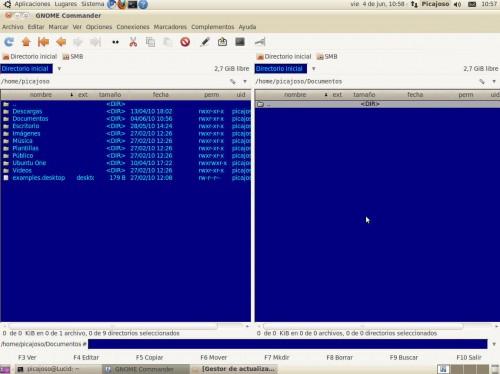Open the Ayuda menu
The height and width of the screenshot is (374, 500).
[x=247, y=27]
